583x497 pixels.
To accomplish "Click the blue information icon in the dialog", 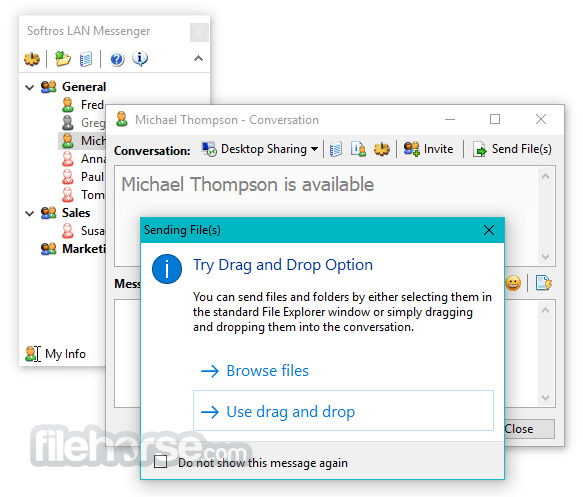I will click(x=167, y=269).
